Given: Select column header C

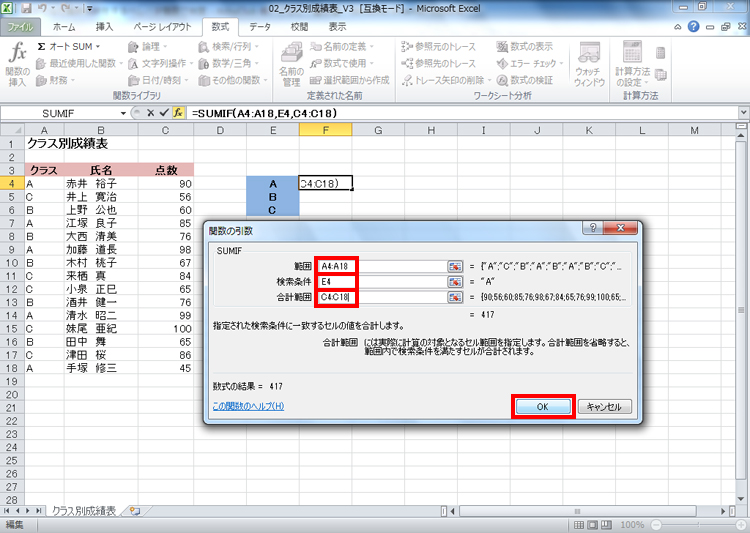Looking at the screenshot, I should [165, 130].
